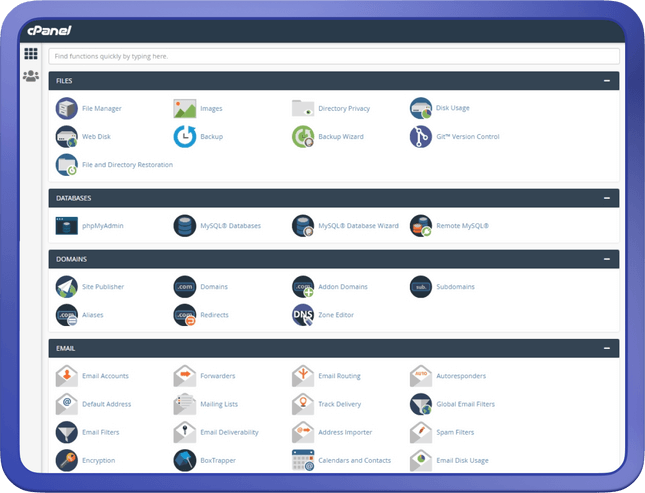Image resolution: width=645 pixels, height=493 pixels.
Task: Open Git Version Control icon
Action: pos(421,136)
